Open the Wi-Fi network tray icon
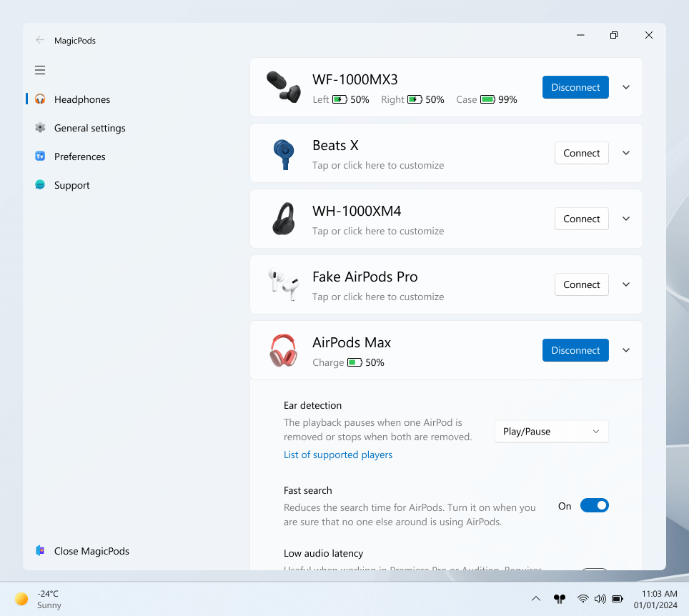 [583, 599]
